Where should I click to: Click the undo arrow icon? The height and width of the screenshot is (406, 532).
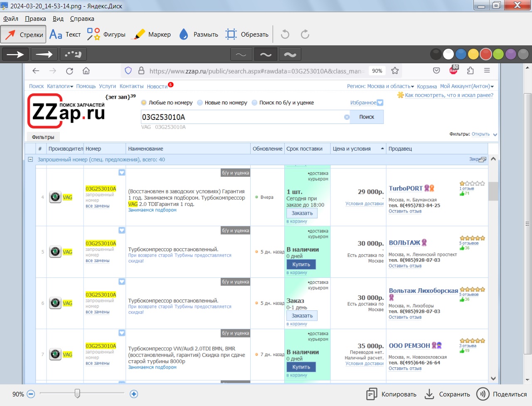pos(285,34)
